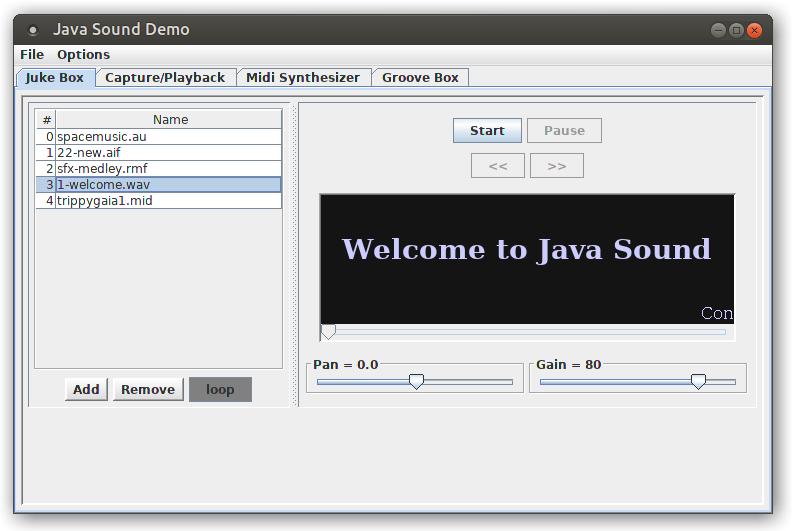Viewport: 794px width, 531px height.
Task: Open the Midi Synthesizer tab
Action: [x=303, y=77]
